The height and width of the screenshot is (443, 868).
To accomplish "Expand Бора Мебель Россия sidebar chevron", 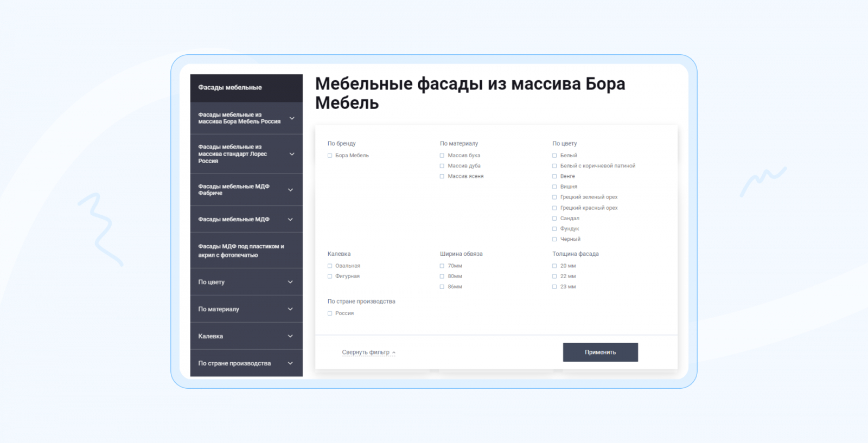I will tap(292, 118).
